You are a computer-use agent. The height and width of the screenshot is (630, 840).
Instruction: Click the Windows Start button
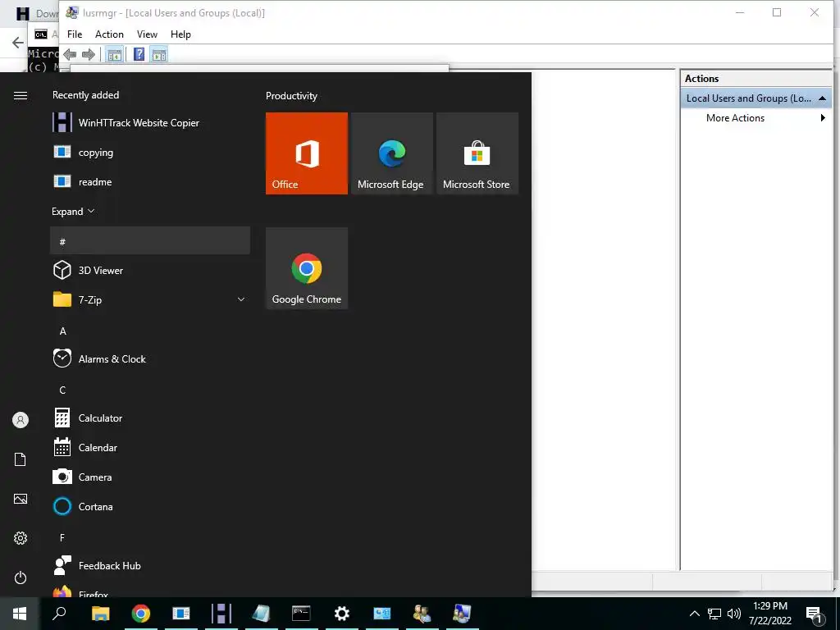click(20, 614)
